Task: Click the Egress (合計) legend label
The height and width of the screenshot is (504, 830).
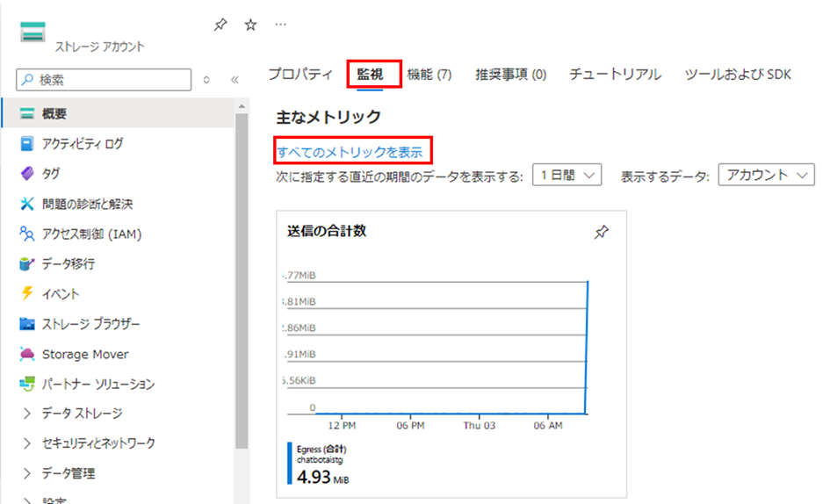Action: (x=321, y=449)
